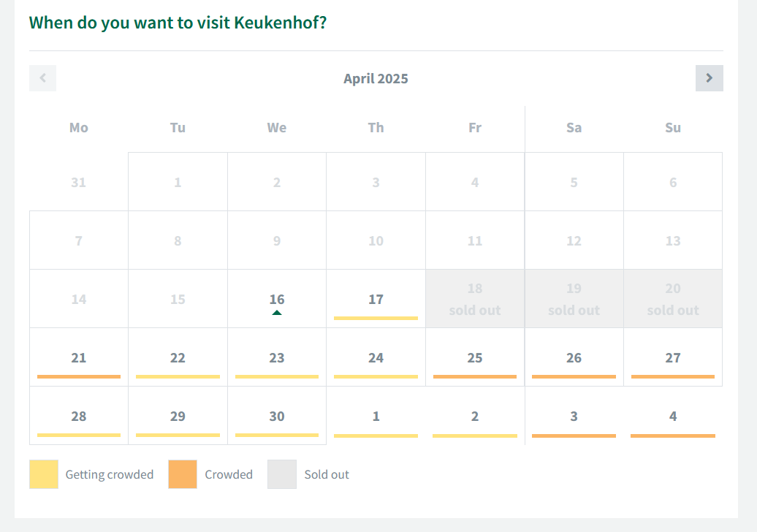Select Saturday April 26
The image size is (757, 532).
574,357
